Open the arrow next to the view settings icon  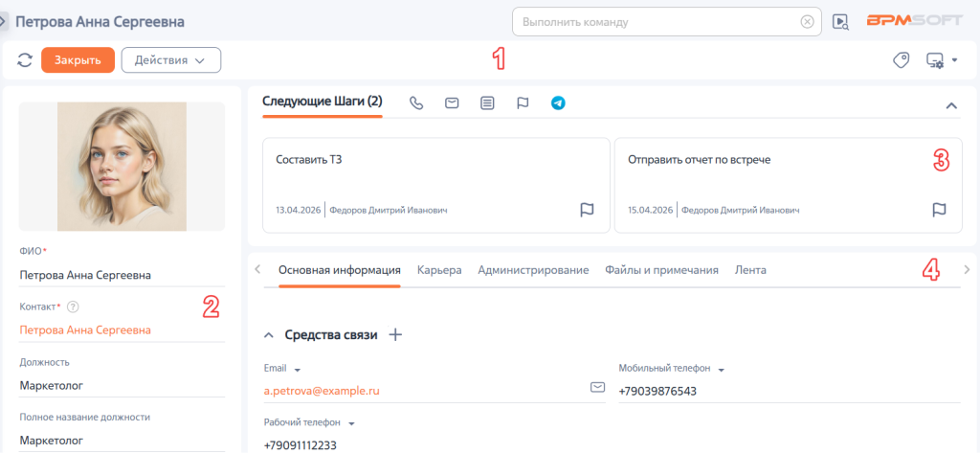coord(954,60)
